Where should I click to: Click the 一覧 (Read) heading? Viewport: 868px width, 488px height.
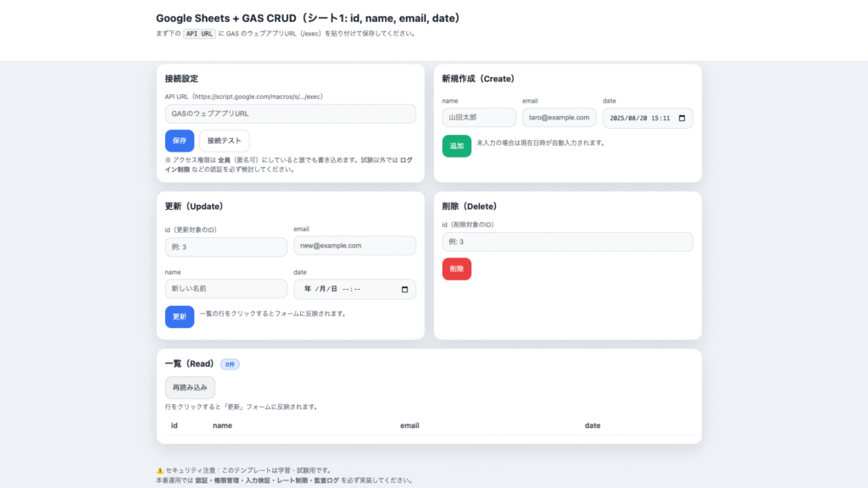coord(189,363)
